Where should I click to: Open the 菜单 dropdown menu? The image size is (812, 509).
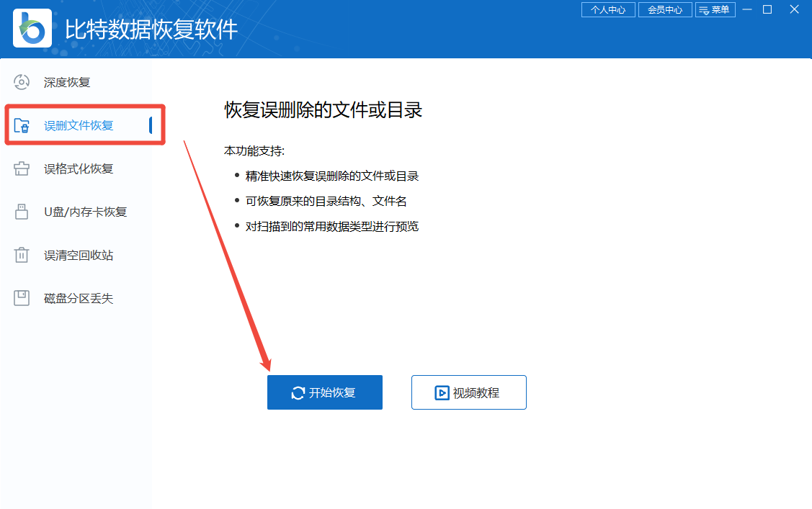(715, 10)
